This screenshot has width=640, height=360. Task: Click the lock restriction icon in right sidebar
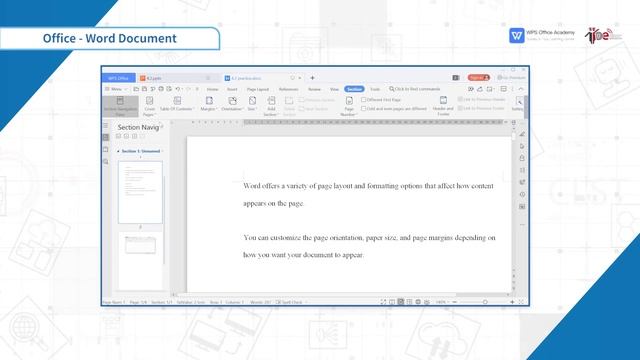tap(522, 158)
